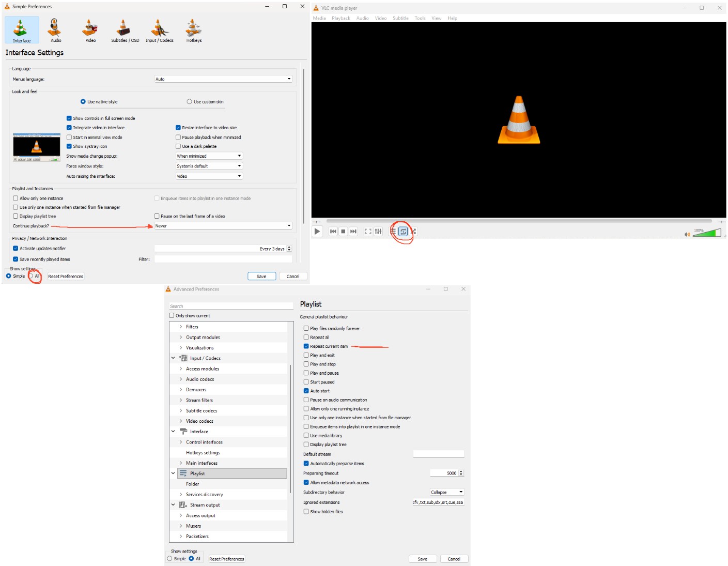Image resolution: width=728 pixels, height=566 pixels.
Task: Toggle fullscreen video in VLC player
Action: pyautogui.click(x=368, y=232)
